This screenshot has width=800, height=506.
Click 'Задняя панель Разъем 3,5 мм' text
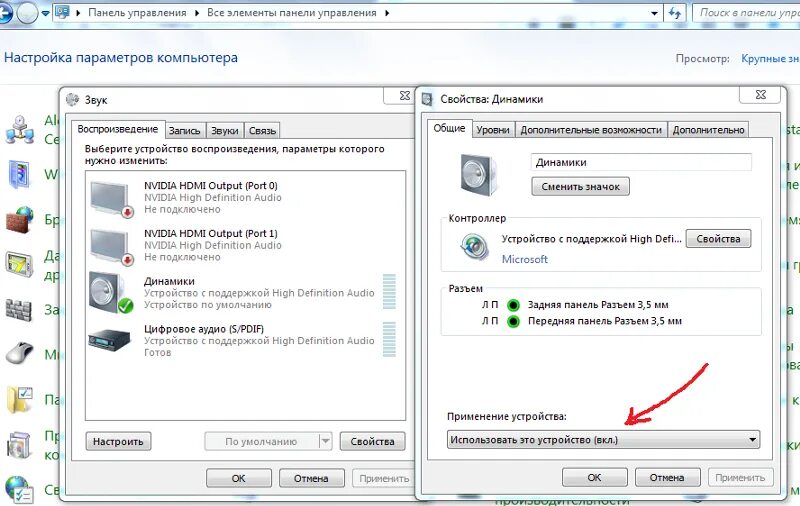coord(598,305)
